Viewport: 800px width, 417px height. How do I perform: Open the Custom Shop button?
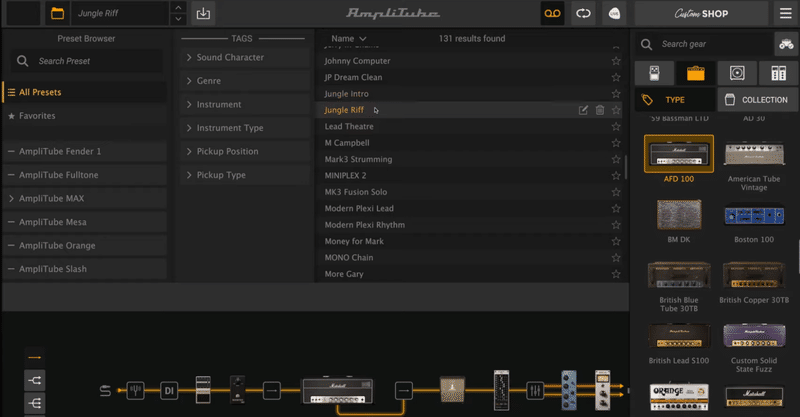click(x=701, y=13)
